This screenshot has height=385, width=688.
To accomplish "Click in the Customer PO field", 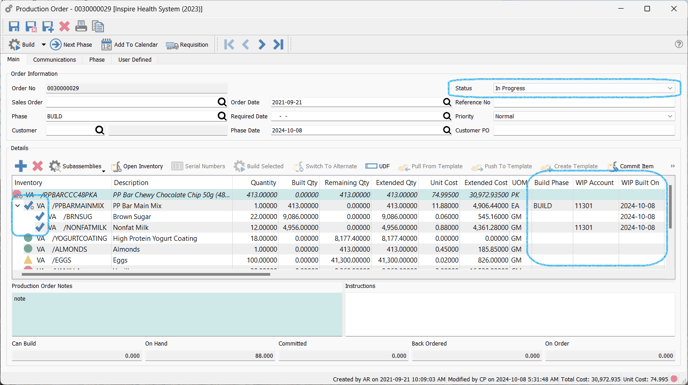I will click(x=584, y=130).
